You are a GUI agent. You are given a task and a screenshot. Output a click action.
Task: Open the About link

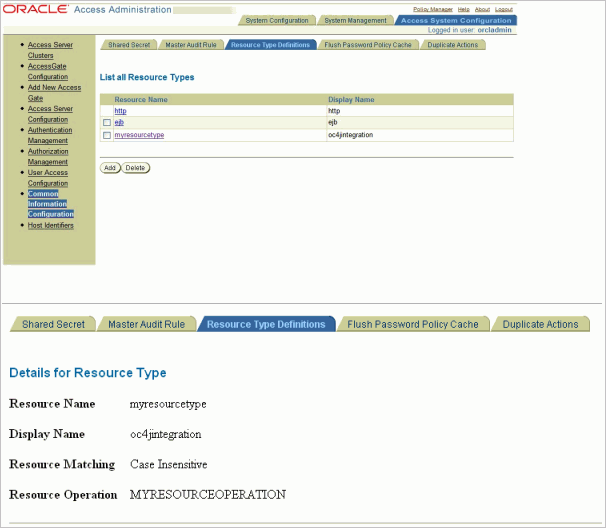coord(482,9)
